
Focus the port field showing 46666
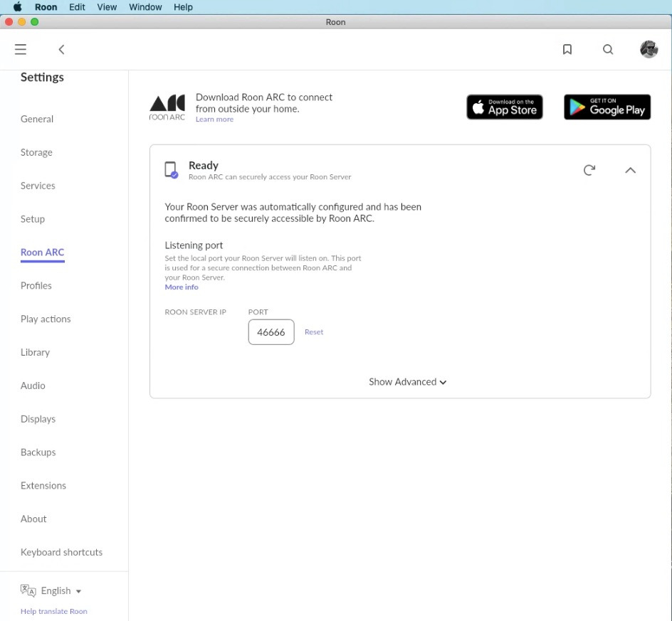(x=271, y=332)
